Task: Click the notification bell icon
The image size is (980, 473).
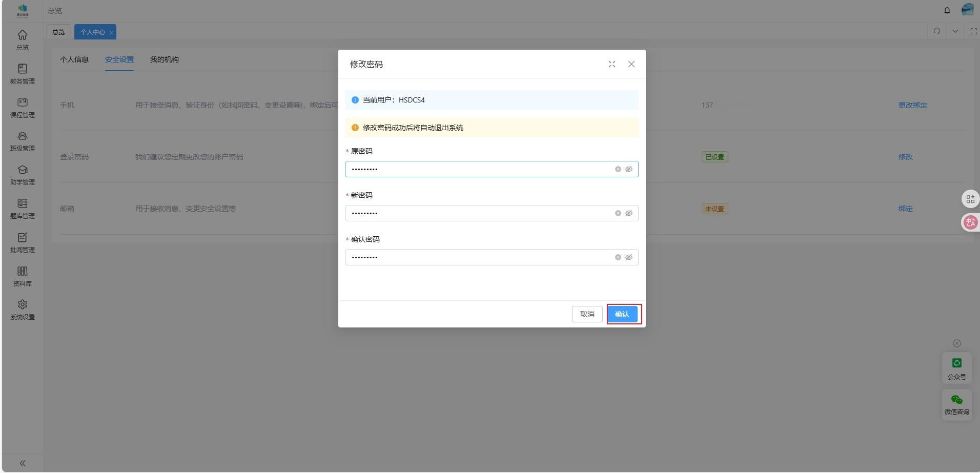Action: (x=947, y=10)
